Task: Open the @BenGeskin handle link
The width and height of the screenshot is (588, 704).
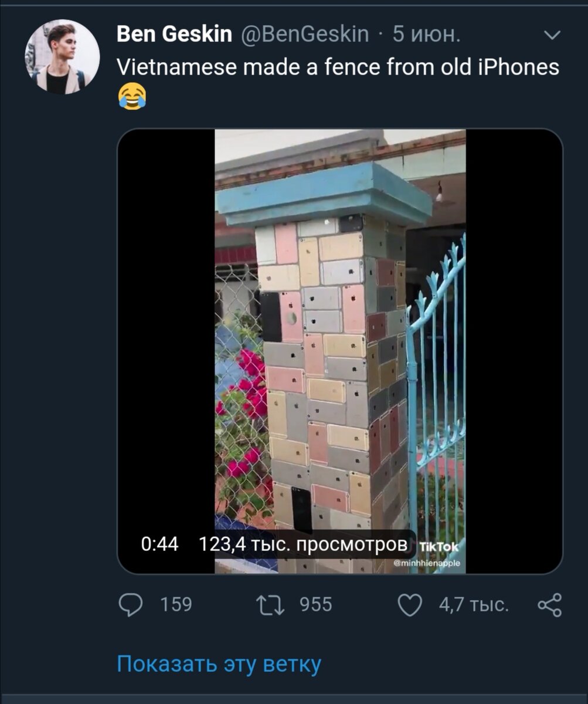Action: [x=305, y=35]
